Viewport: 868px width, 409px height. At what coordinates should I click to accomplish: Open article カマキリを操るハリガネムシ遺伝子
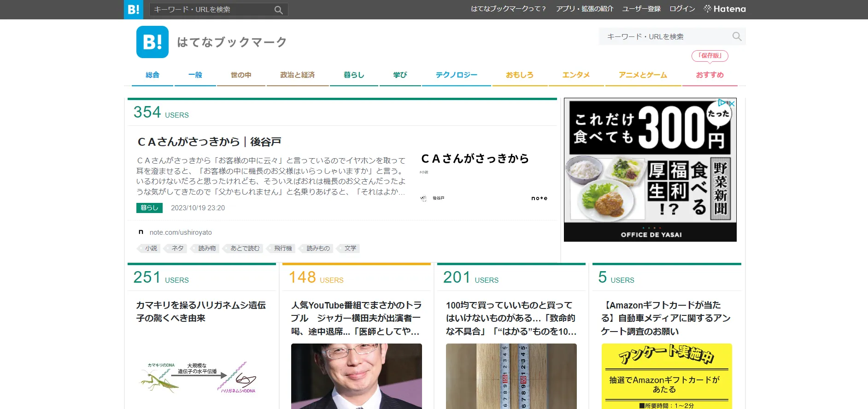[201, 312]
